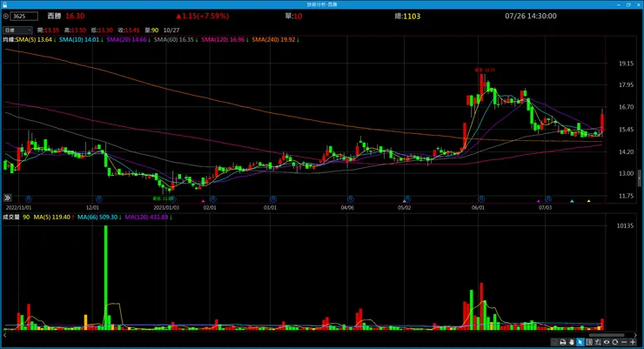Expand the double-chevron panel on the chart's left
This screenshot has height=349, width=644.
point(7,198)
